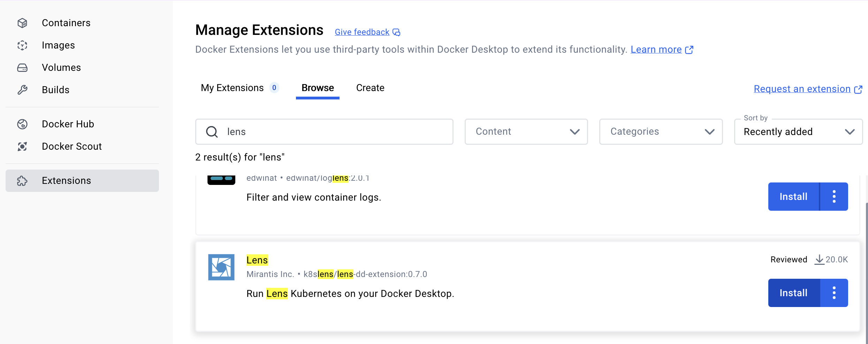Open Docker Hub icon in sidebar

pos(22,124)
